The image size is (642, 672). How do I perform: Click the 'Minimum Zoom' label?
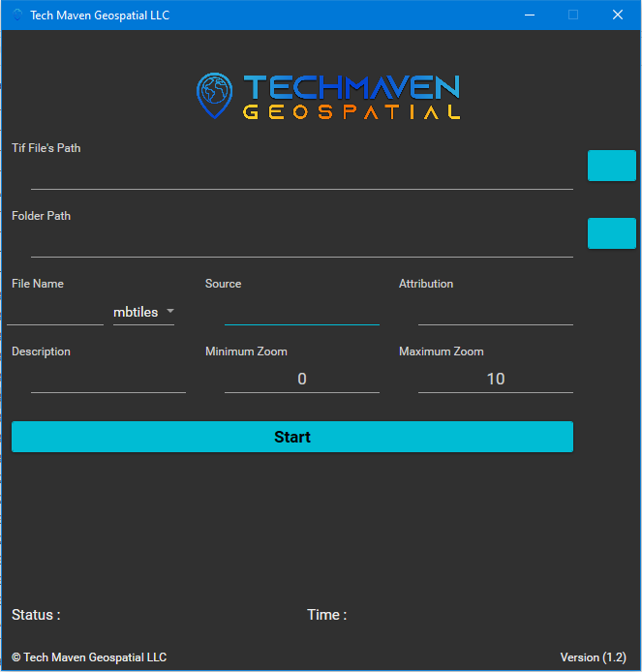246,351
